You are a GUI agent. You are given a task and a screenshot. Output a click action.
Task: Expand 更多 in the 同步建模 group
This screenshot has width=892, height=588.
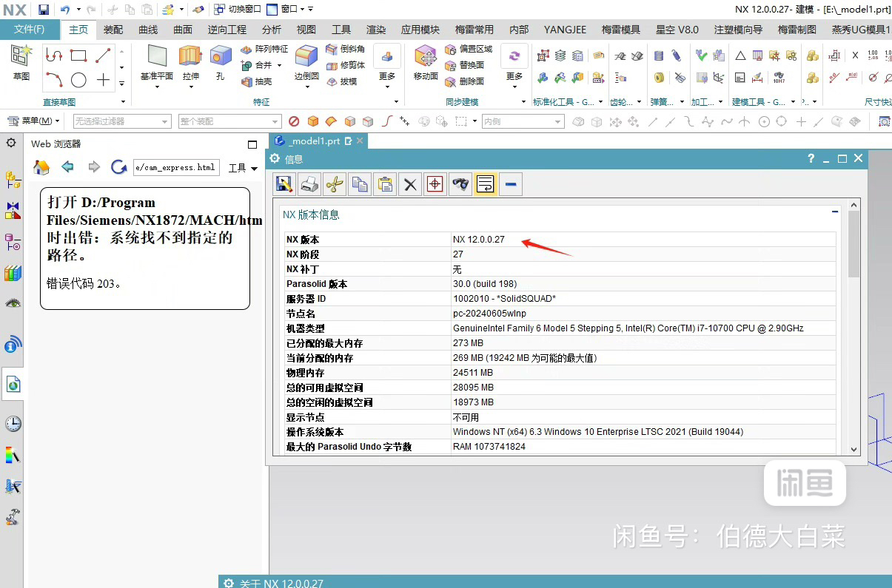(x=514, y=67)
